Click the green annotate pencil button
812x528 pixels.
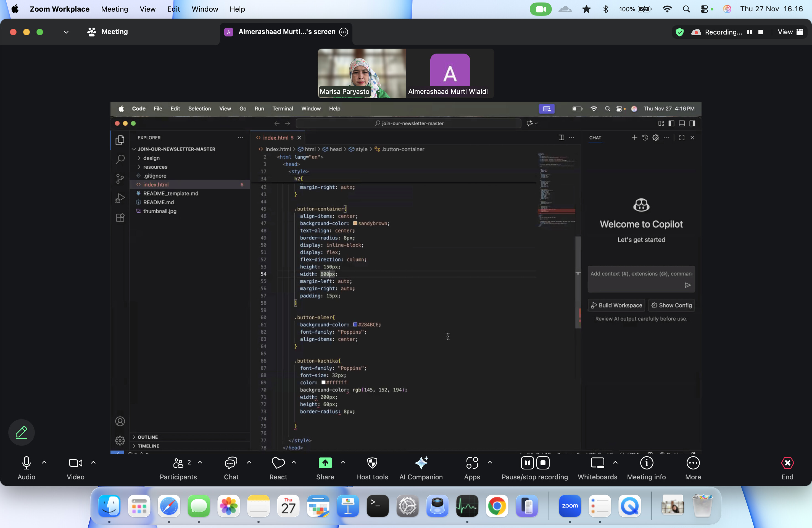pyautogui.click(x=22, y=432)
